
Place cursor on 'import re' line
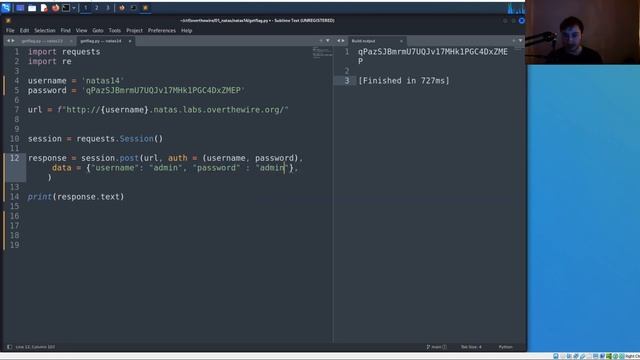point(50,62)
